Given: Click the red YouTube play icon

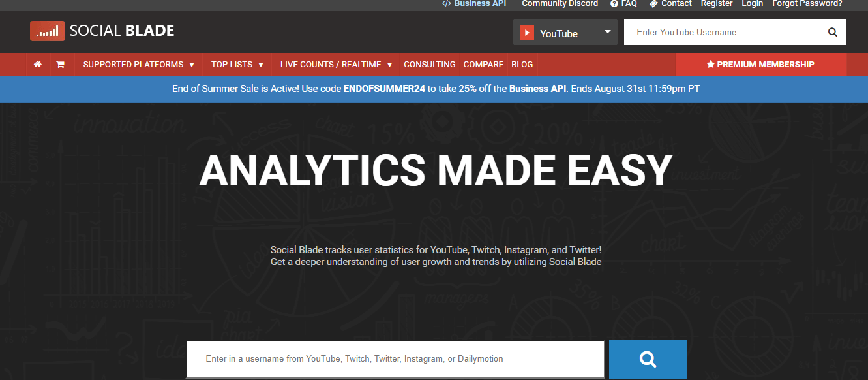Looking at the screenshot, I should click(527, 33).
